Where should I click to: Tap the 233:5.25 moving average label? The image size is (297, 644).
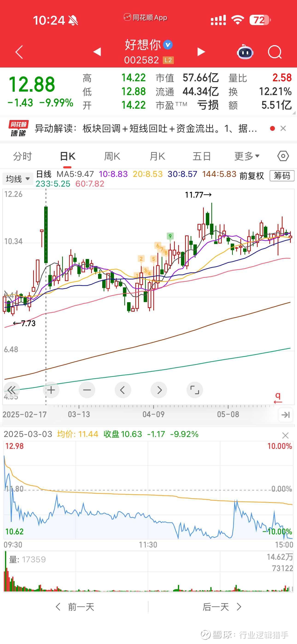[53, 184]
